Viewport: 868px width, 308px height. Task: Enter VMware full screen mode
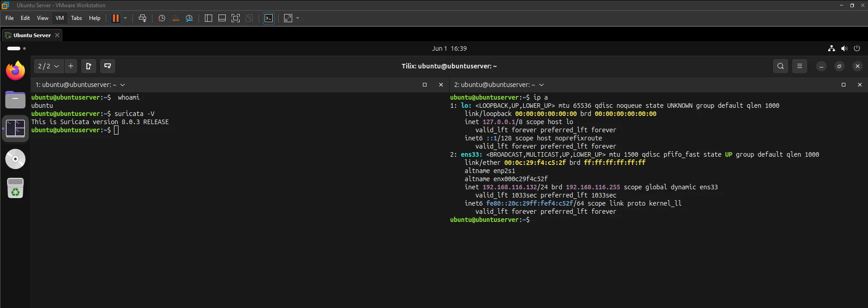tap(236, 18)
